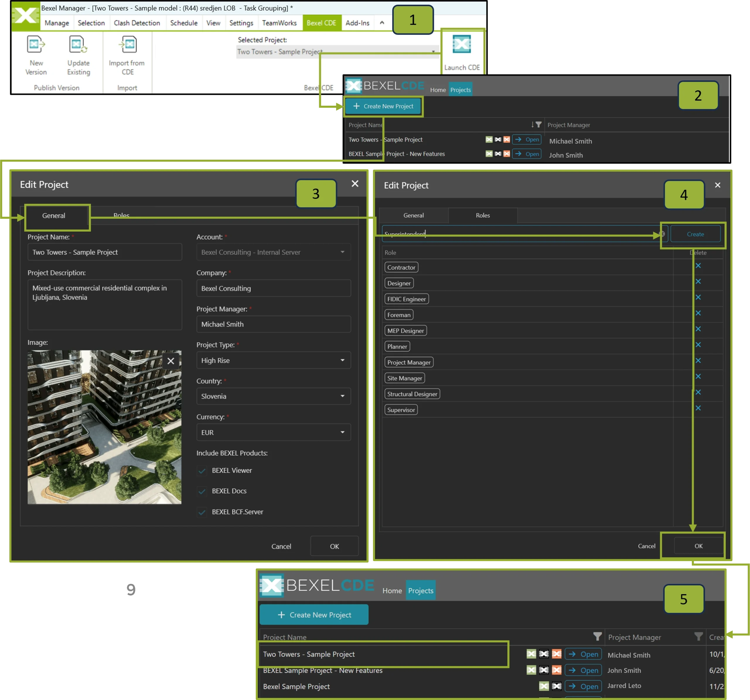
Task: Click Cancel in the left Edit Project dialog
Action: point(281,546)
